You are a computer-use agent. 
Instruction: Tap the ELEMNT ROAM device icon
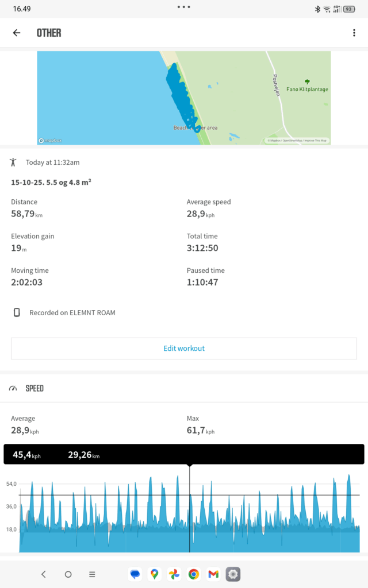tap(17, 313)
